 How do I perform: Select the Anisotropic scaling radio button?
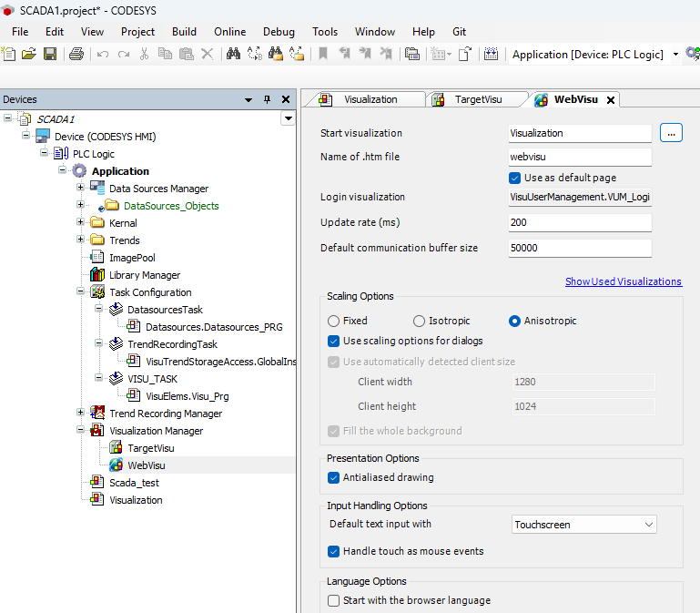click(x=514, y=321)
